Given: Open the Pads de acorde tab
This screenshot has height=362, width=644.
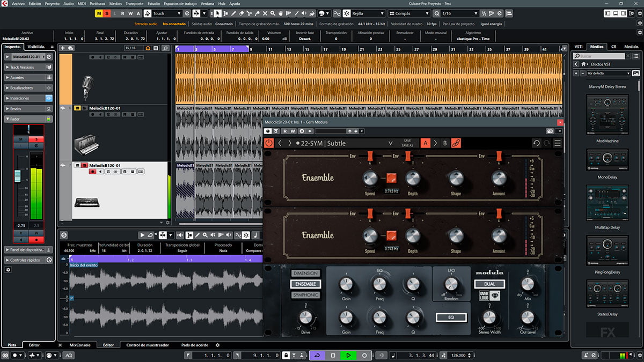Looking at the screenshot, I should point(195,345).
